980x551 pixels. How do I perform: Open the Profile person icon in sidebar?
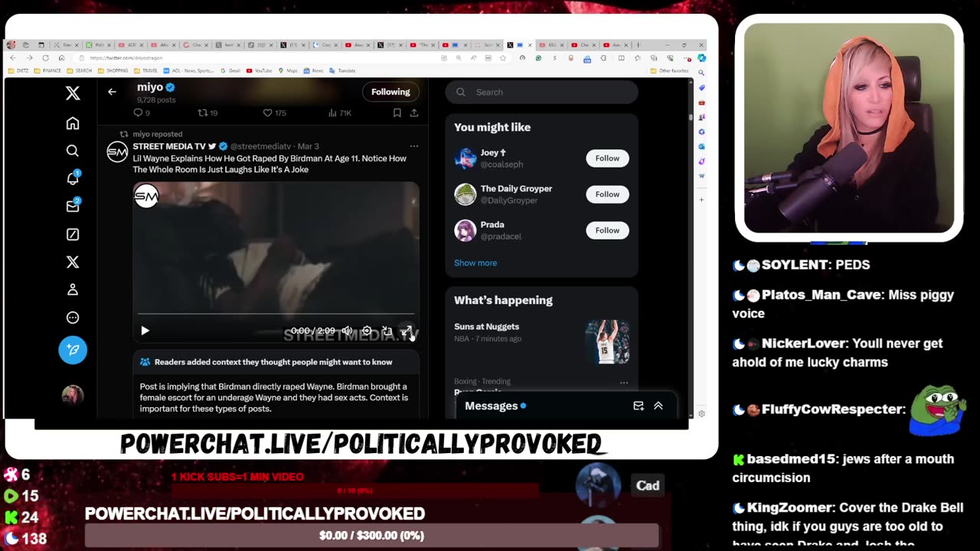pos(73,289)
